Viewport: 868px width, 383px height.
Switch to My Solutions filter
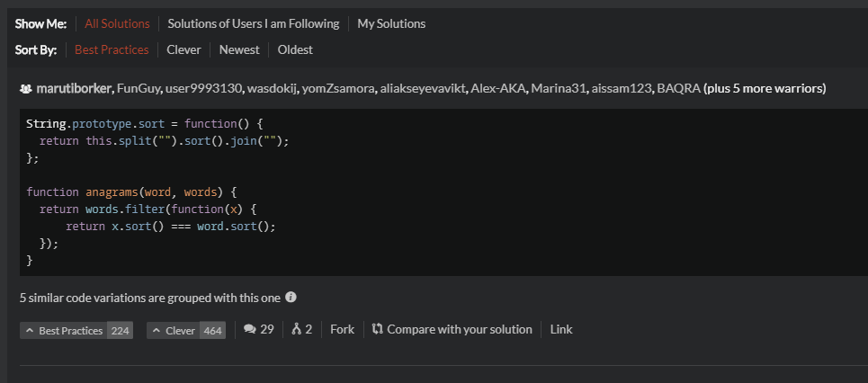(391, 23)
